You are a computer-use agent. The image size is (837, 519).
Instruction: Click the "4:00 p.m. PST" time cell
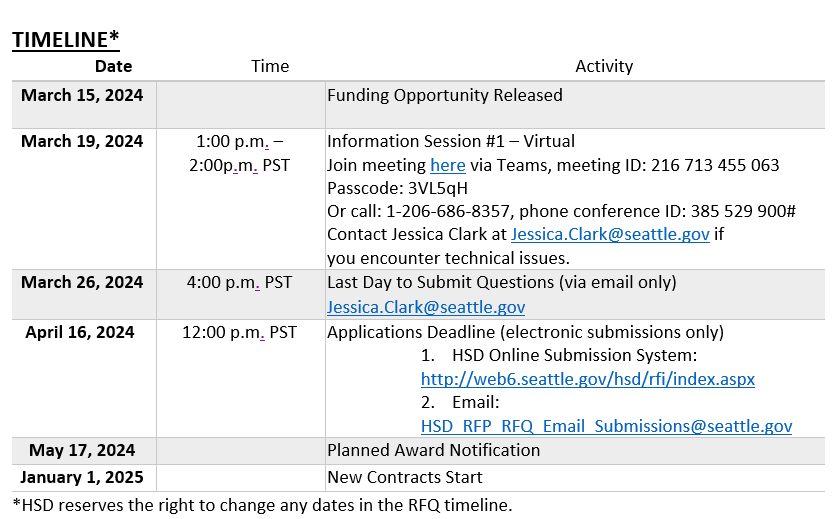pyautogui.click(x=239, y=283)
